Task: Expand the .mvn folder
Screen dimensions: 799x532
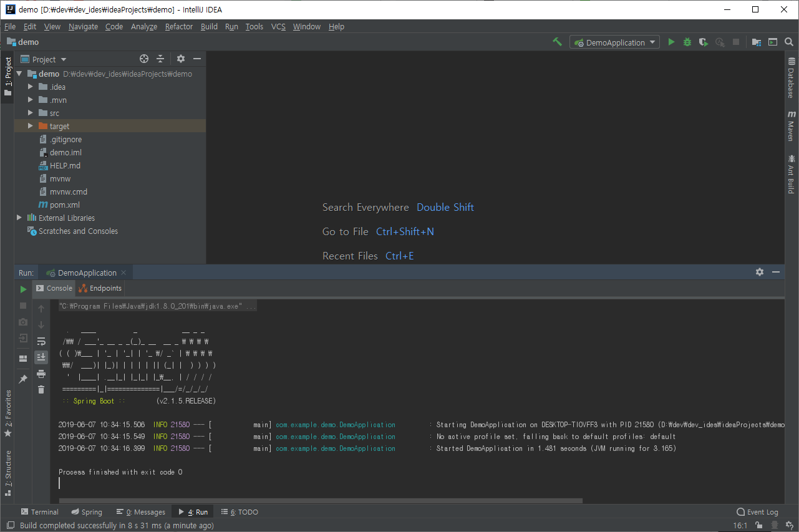Action: click(x=31, y=100)
